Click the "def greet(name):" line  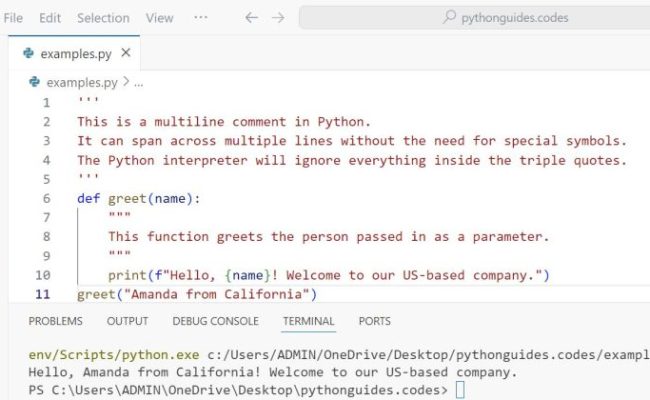(x=139, y=199)
